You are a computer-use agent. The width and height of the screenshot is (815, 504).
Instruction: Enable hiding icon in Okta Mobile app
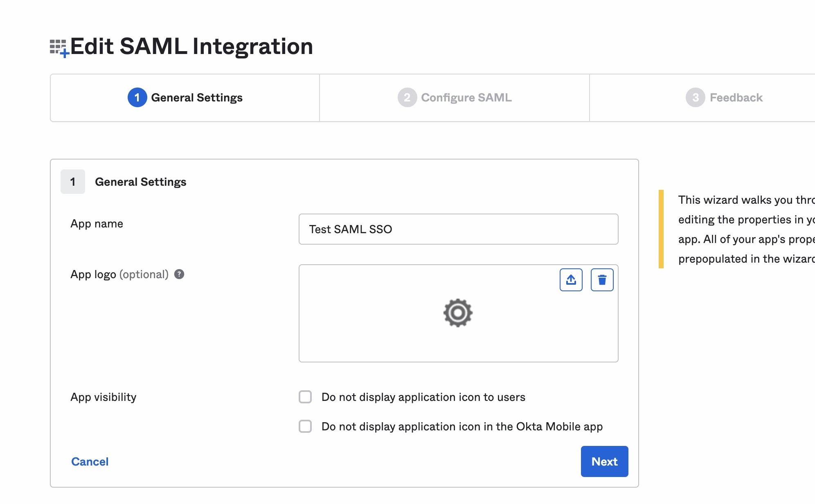(305, 426)
